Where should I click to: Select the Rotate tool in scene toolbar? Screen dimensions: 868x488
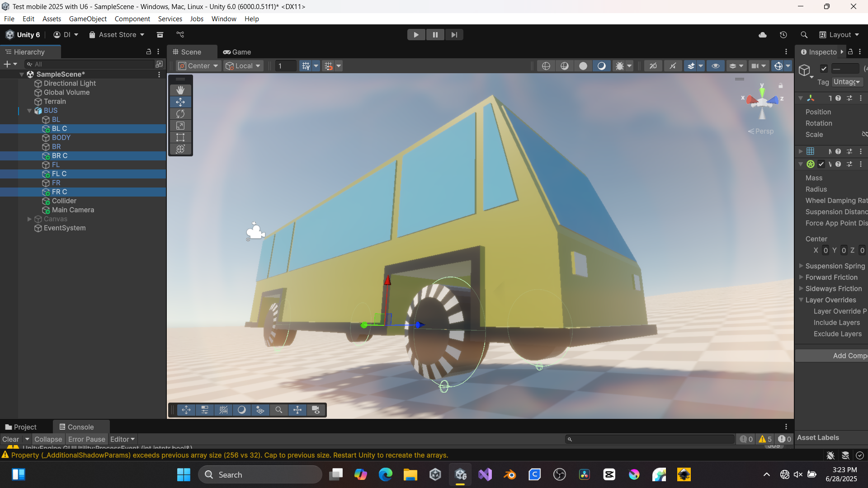(180, 114)
